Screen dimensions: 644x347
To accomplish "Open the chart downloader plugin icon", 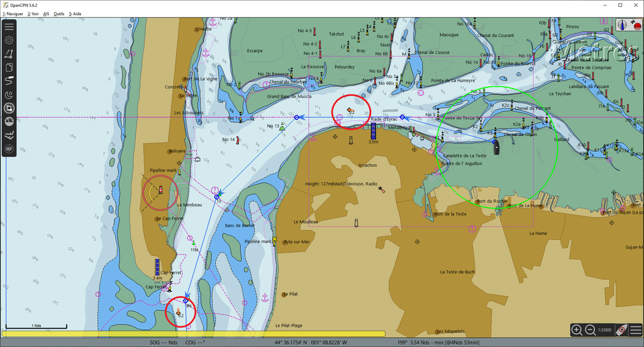I will pos(9,108).
